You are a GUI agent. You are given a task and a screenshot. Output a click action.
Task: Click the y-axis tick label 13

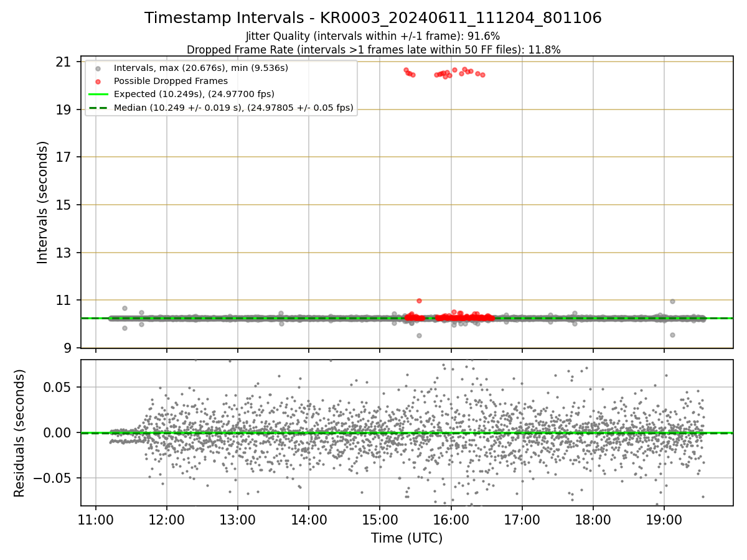click(x=63, y=253)
